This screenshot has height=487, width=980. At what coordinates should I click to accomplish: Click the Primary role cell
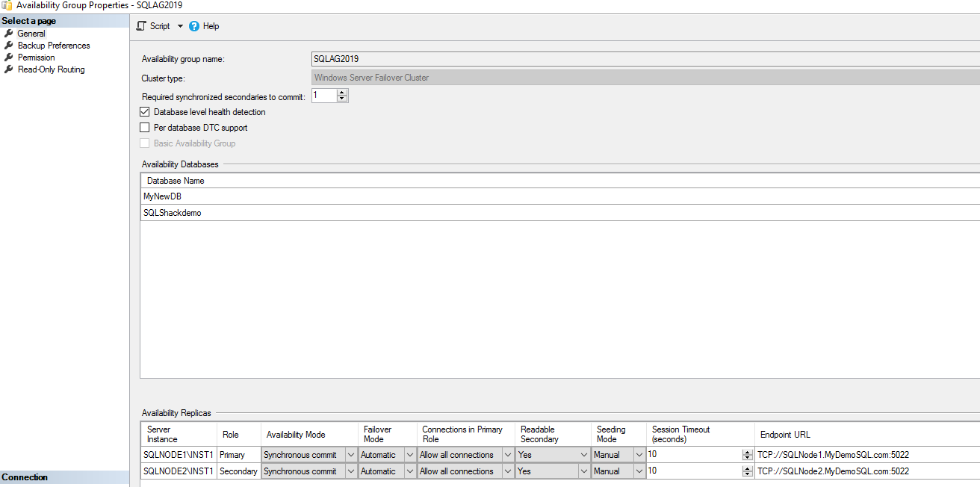[x=239, y=455]
